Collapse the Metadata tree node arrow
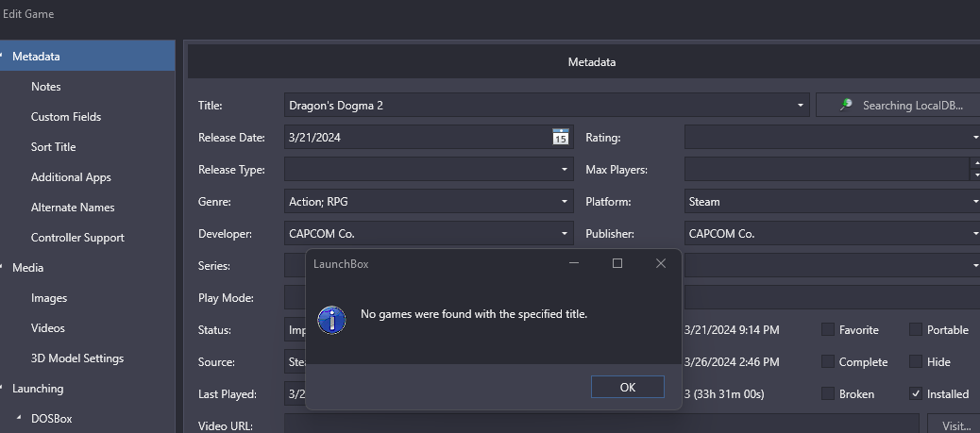Image resolution: width=980 pixels, height=433 pixels. (x=2, y=57)
